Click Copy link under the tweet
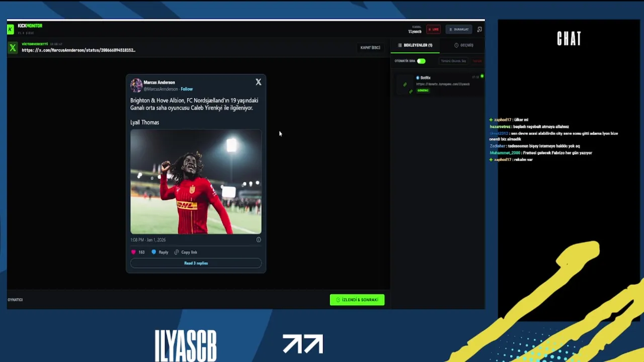Screen dimensions: 644x362 pos(189,252)
